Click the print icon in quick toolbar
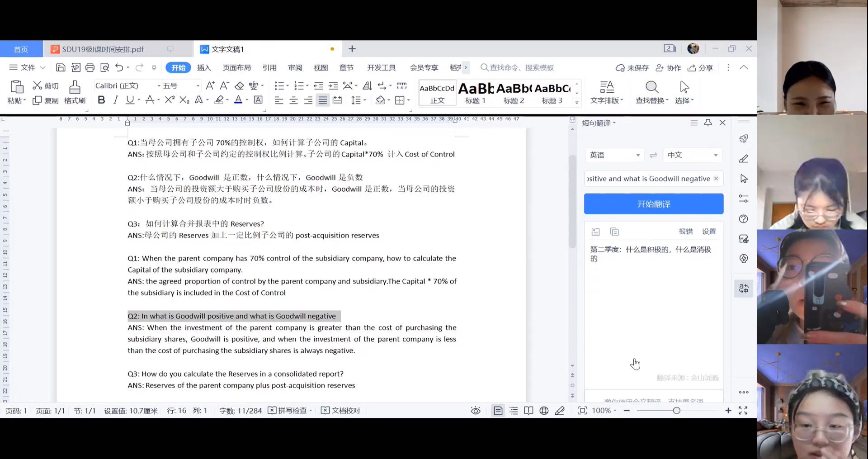This screenshot has height=459, width=868. [90, 68]
